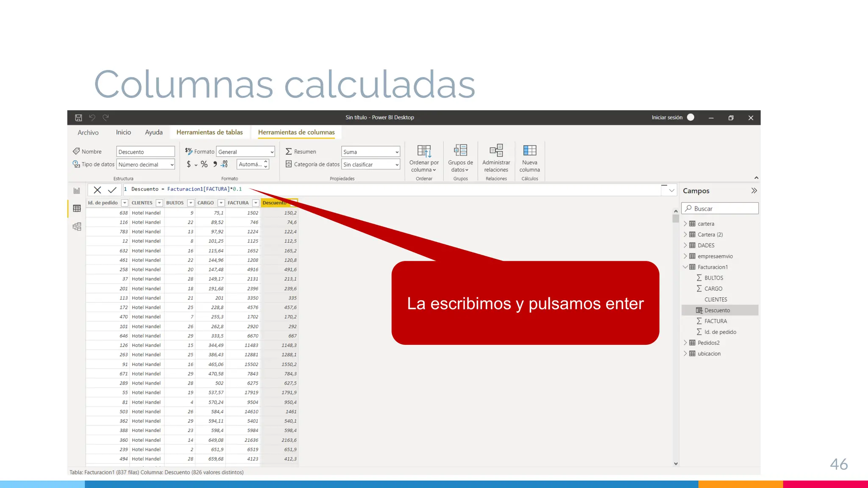Click the user avatar circle icon
Screen dimensions: 868x488
pyautogui.click(x=690, y=117)
